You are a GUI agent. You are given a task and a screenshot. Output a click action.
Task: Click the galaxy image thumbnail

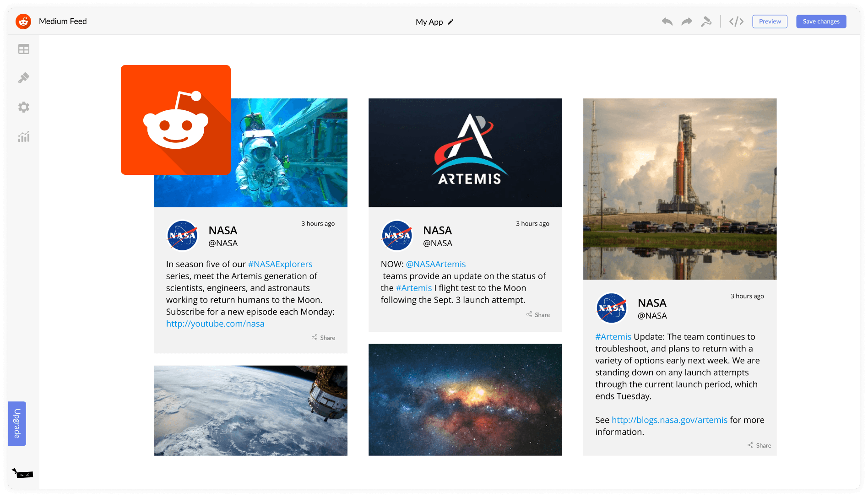coord(465,400)
